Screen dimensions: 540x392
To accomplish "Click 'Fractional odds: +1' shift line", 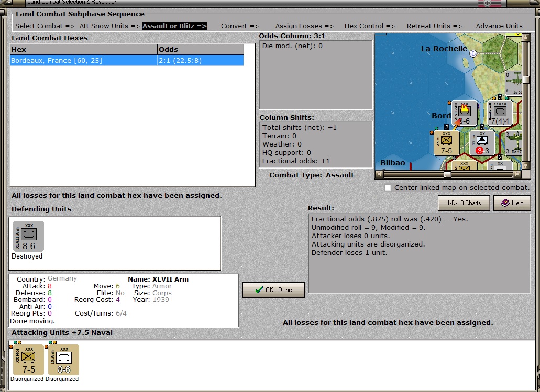I will (x=296, y=161).
